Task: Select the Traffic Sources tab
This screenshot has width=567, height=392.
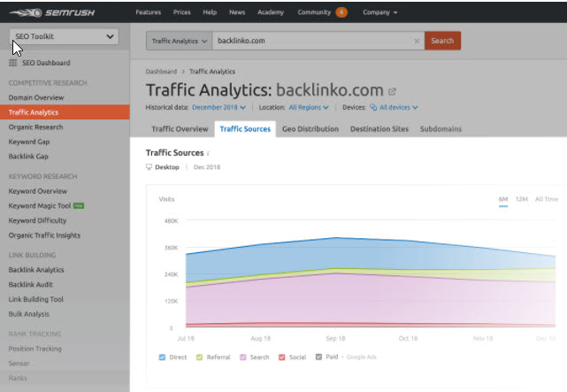Action: (245, 129)
